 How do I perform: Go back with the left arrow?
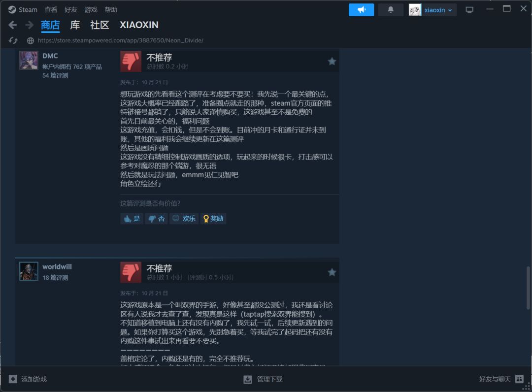tap(13, 25)
